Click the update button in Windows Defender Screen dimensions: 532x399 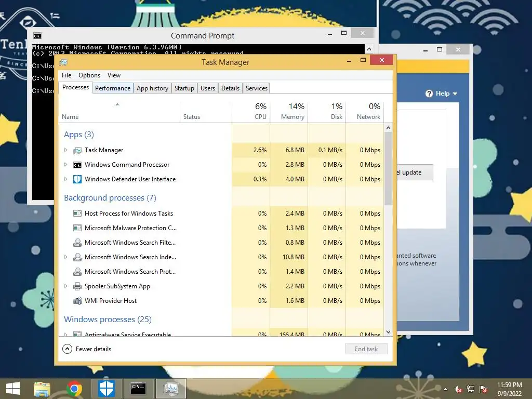(x=415, y=172)
